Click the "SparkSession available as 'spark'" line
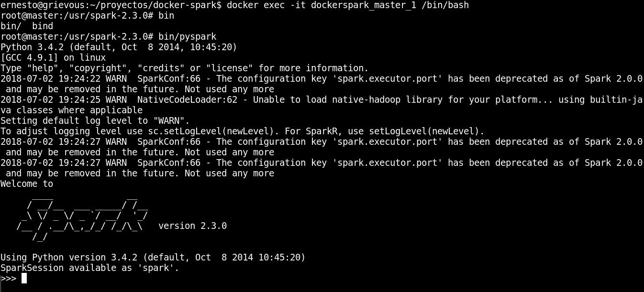 (90, 268)
